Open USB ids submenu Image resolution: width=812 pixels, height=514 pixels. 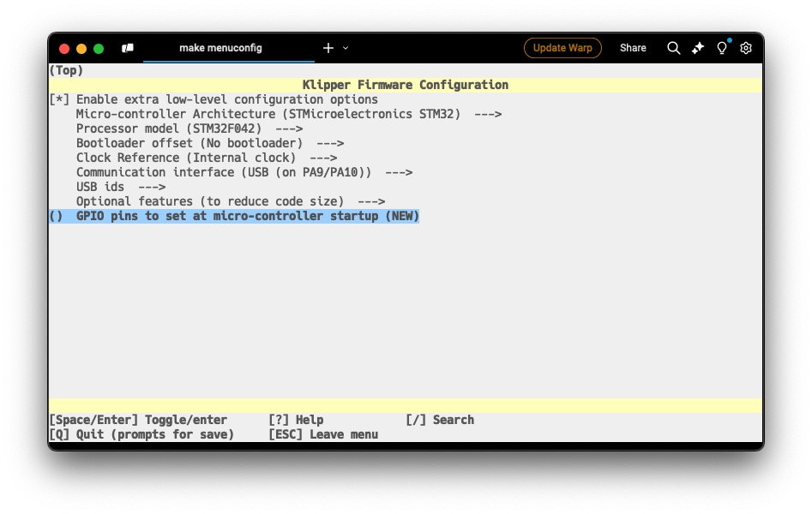click(x=121, y=187)
